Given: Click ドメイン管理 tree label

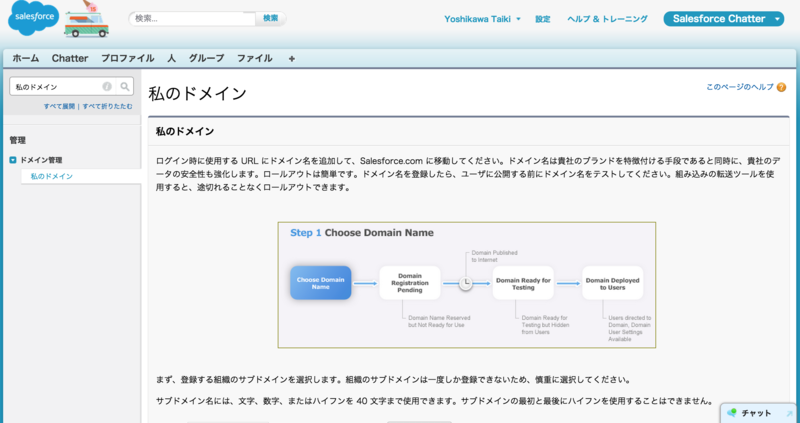Looking at the screenshot, I should tap(41, 160).
